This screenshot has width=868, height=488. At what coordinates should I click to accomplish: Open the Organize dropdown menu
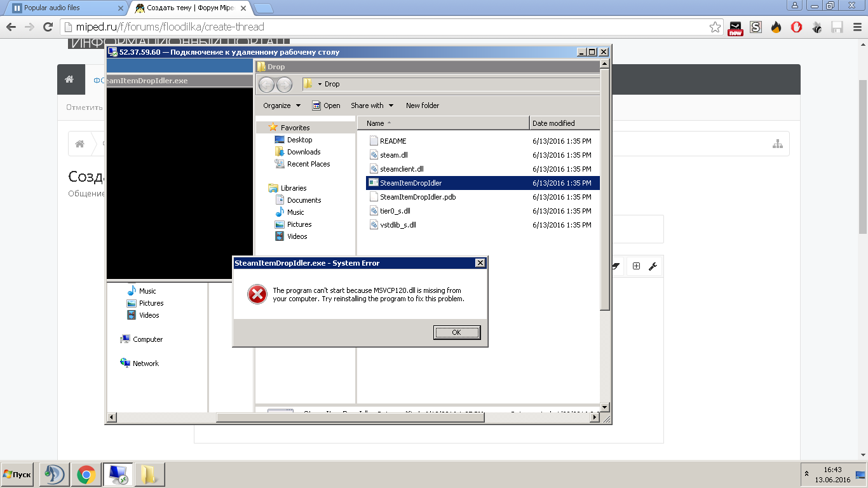(282, 105)
